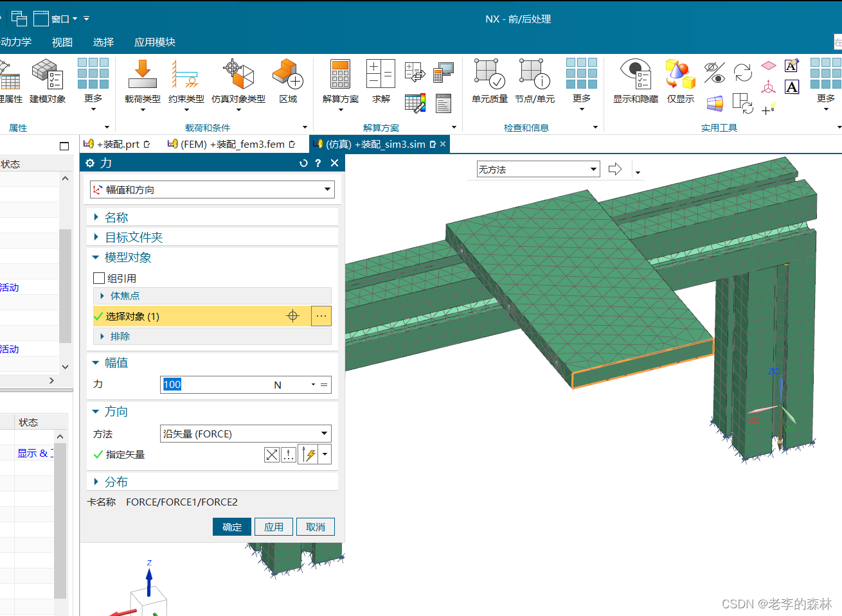The height and width of the screenshot is (616, 842).
Task: Open the Node/Element (节点/单元) info tool
Action: (x=535, y=81)
